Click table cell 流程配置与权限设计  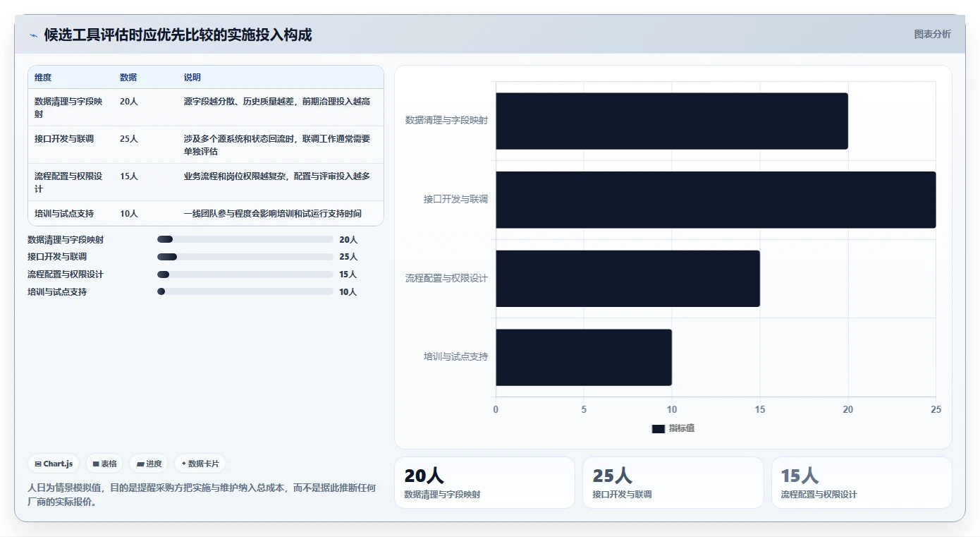pos(69,182)
